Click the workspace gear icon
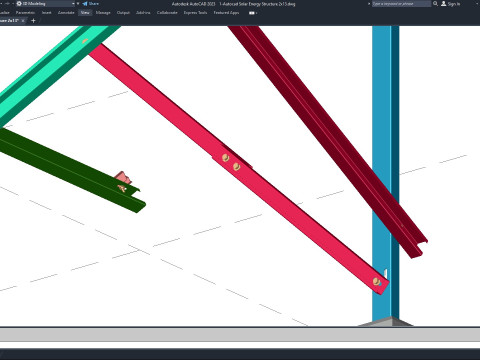This screenshot has height=360, width=480. coord(19,4)
